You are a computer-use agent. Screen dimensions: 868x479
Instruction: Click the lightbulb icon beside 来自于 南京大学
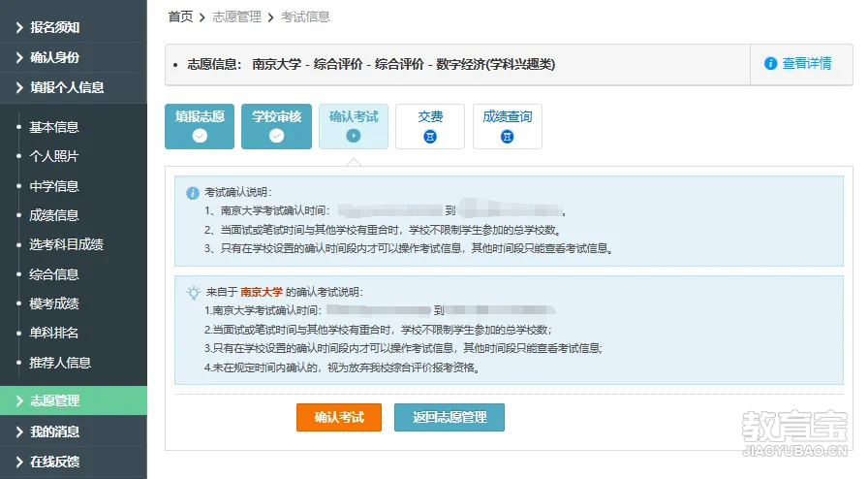pyautogui.click(x=193, y=293)
